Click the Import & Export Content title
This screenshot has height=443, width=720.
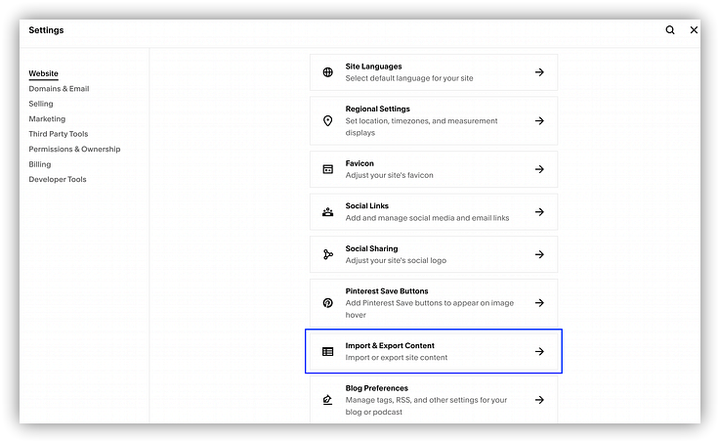click(x=390, y=346)
